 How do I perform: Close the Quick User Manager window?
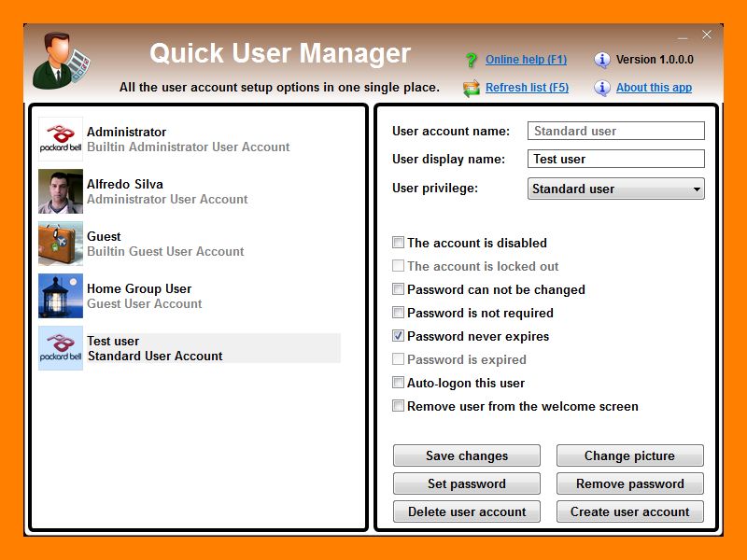pyautogui.click(x=707, y=35)
